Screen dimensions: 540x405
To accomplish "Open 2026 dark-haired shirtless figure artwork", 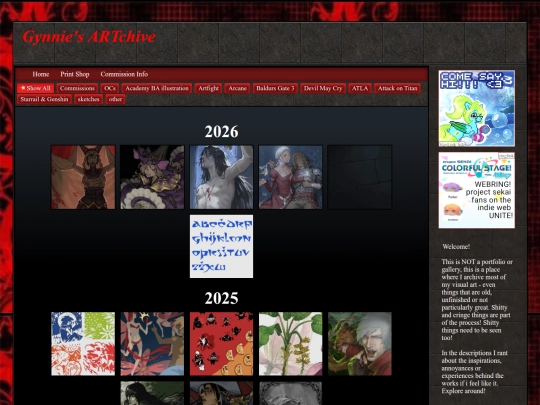I will (221, 177).
